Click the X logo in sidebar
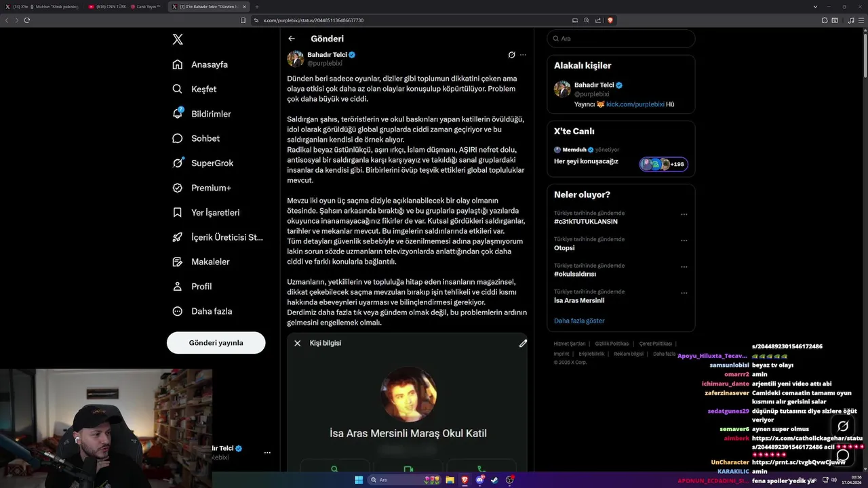 (178, 39)
